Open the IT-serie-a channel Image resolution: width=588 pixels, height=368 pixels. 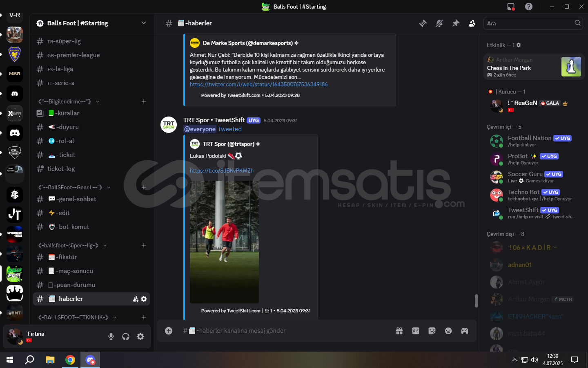coord(91,83)
